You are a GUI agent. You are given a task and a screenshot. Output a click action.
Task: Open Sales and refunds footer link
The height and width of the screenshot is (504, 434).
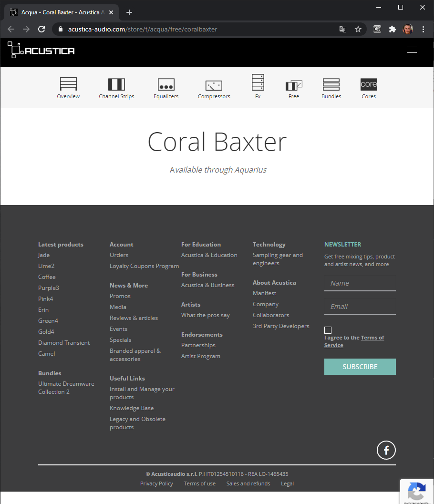248,483
